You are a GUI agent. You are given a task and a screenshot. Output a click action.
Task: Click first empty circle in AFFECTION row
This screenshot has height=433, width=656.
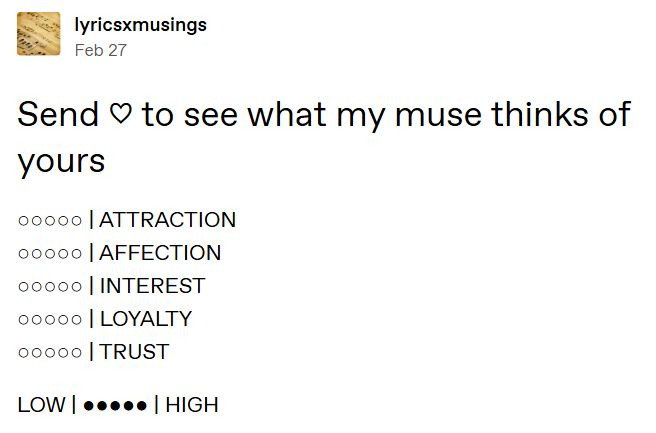[x=23, y=254]
